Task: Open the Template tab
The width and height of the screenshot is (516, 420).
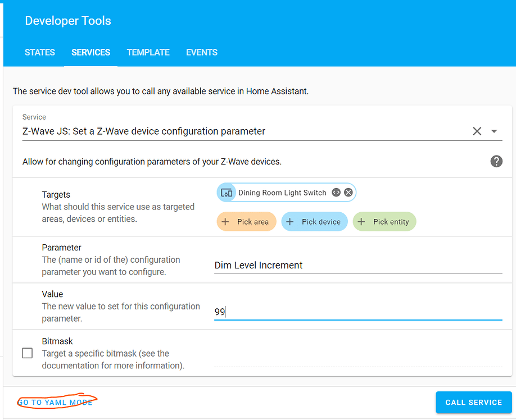Action: (148, 52)
